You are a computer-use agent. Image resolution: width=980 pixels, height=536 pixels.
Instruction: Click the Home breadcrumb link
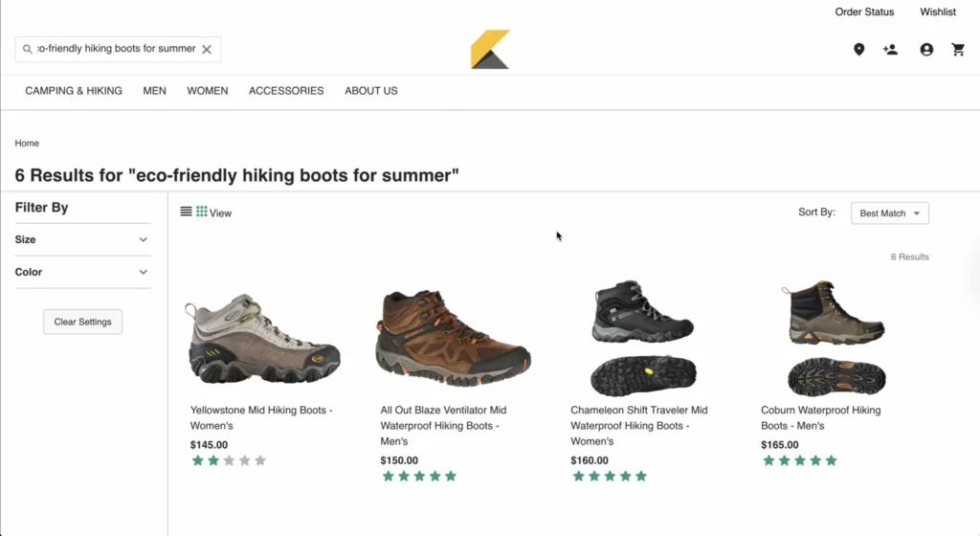pos(27,144)
